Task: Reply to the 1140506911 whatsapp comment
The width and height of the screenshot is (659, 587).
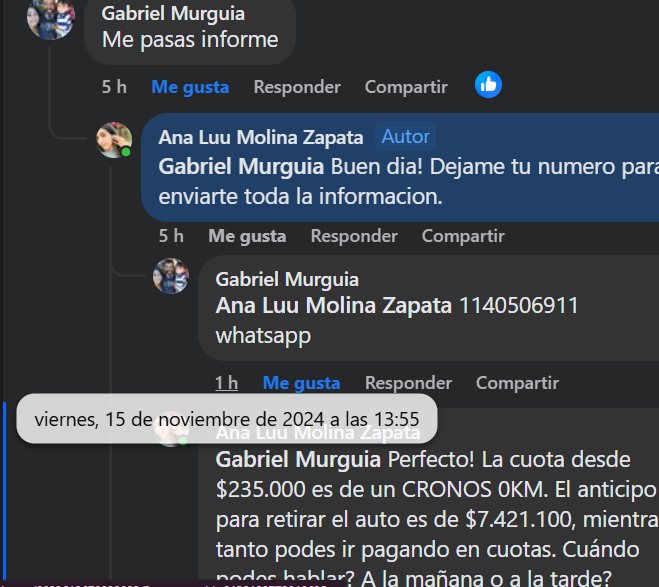Action: (x=408, y=383)
